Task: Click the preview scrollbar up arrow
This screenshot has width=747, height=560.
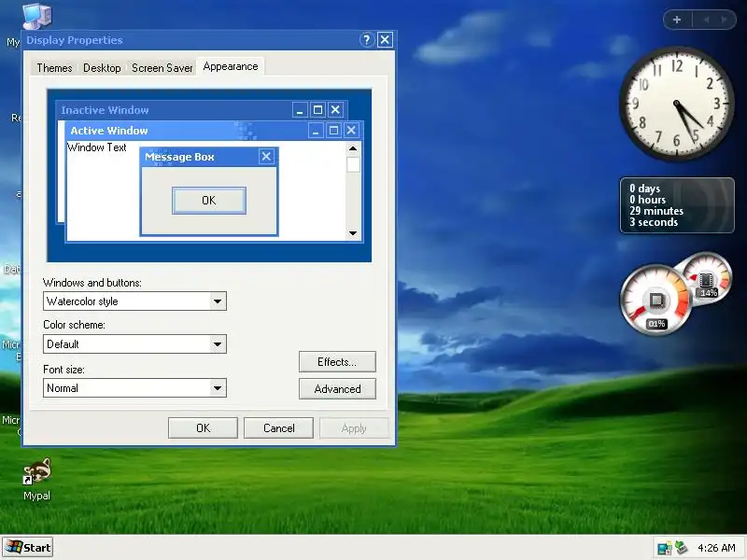Action: (353, 148)
